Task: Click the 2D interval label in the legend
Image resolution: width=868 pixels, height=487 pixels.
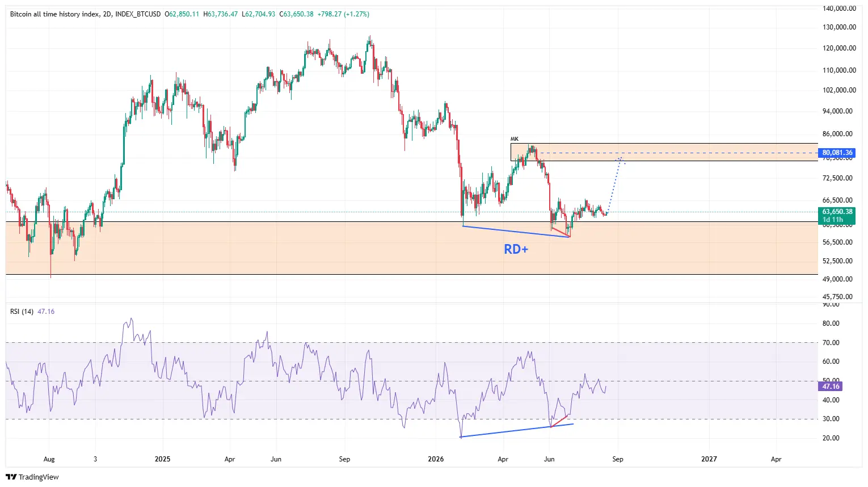Action: click(x=107, y=14)
